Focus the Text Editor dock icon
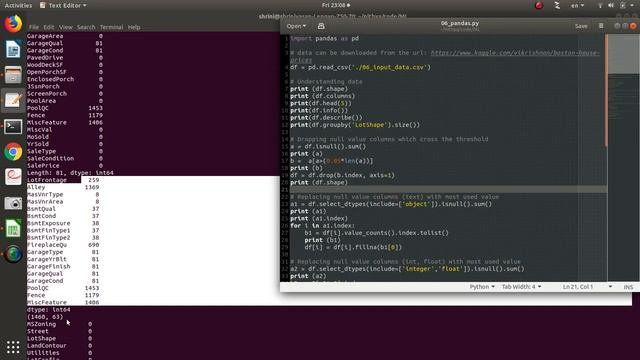The image size is (640, 360). (x=13, y=100)
